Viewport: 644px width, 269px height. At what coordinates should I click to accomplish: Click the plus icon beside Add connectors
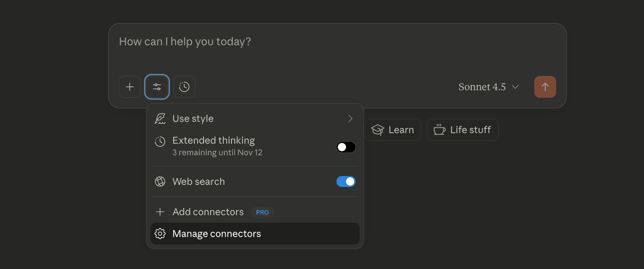pyautogui.click(x=160, y=212)
